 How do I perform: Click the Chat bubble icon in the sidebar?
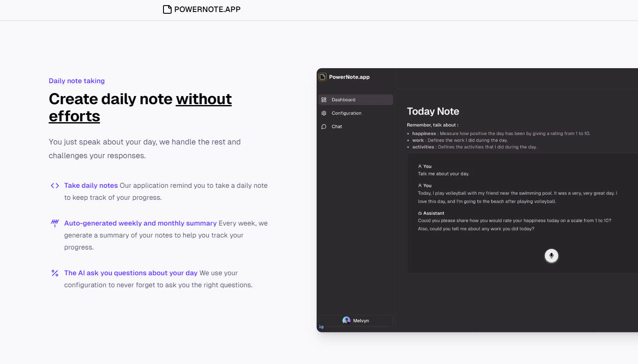pos(324,126)
